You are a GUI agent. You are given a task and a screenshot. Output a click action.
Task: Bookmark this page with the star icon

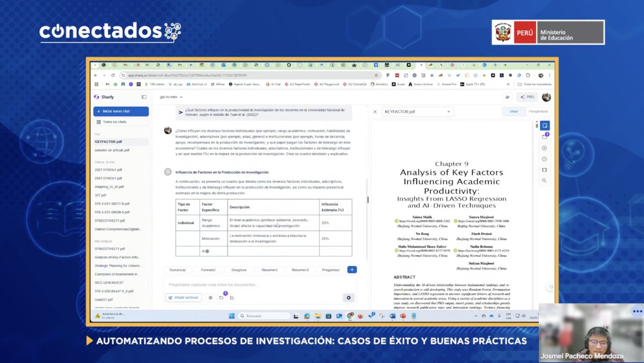pyautogui.click(x=376, y=75)
